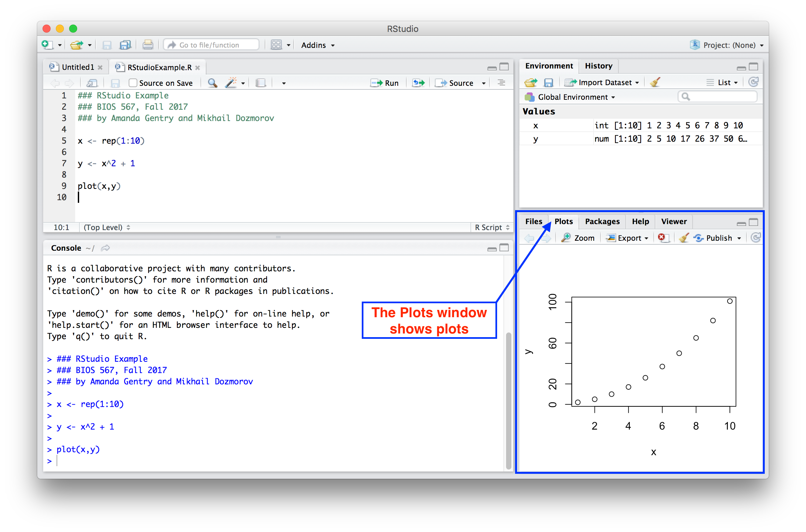Click the re-run previous code icon
806x532 pixels.
(x=418, y=83)
